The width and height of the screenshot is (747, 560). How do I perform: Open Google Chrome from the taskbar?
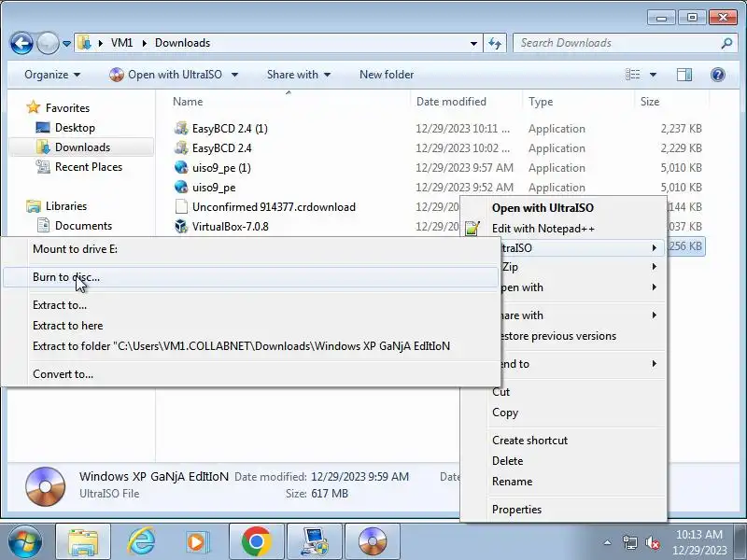pyautogui.click(x=256, y=541)
